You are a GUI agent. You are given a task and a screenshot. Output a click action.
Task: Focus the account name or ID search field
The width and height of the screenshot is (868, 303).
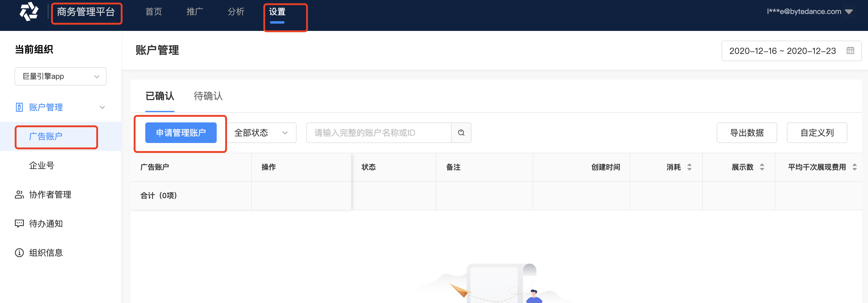coord(379,133)
